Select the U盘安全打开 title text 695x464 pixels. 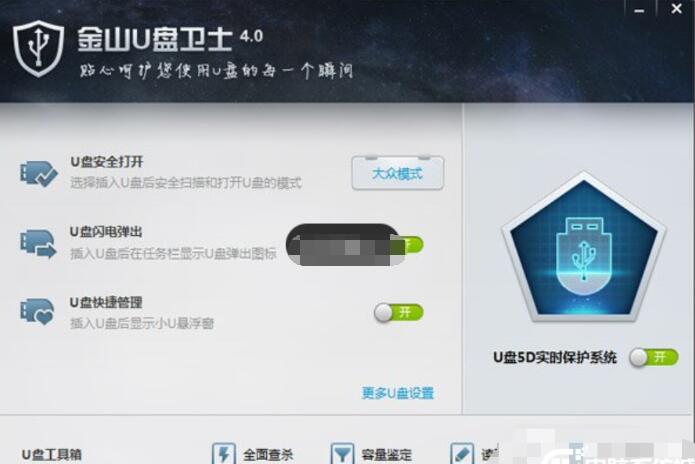tap(107, 162)
